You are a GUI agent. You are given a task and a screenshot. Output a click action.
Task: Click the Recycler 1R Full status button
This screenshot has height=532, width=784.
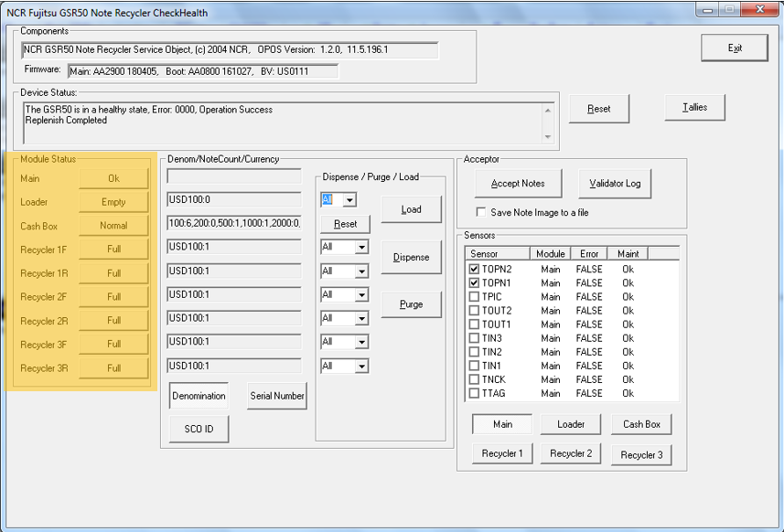click(x=113, y=273)
